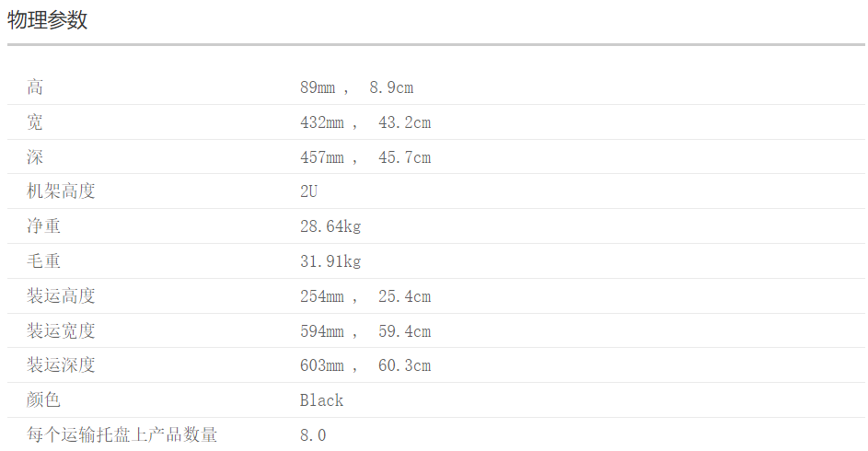Click the depth value 457mm, 45.7cm
The image size is (868, 451).
coord(365,157)
